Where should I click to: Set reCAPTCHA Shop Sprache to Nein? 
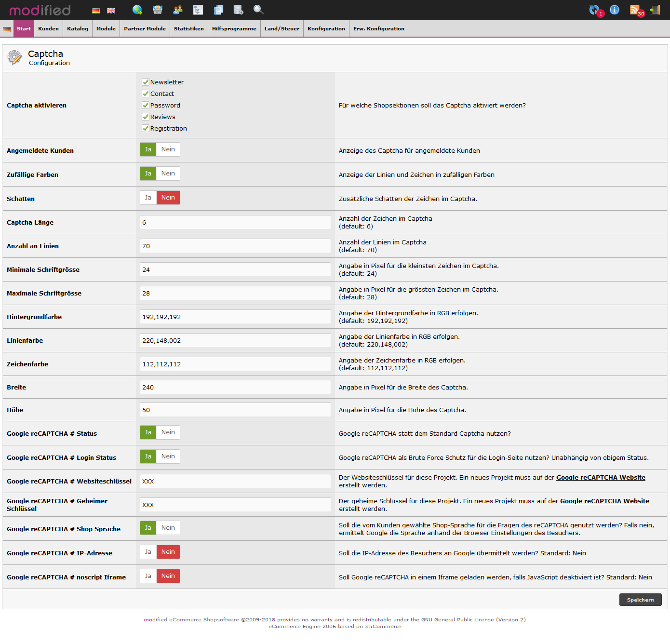tap(168, 528)
